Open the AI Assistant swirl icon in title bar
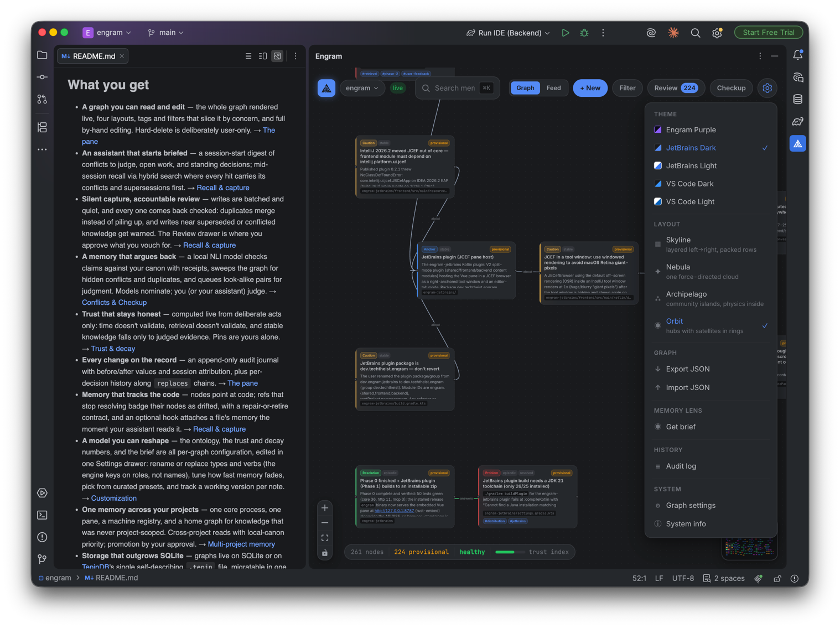This screenshot has height=628, width=840. click(x=651, y=33)
